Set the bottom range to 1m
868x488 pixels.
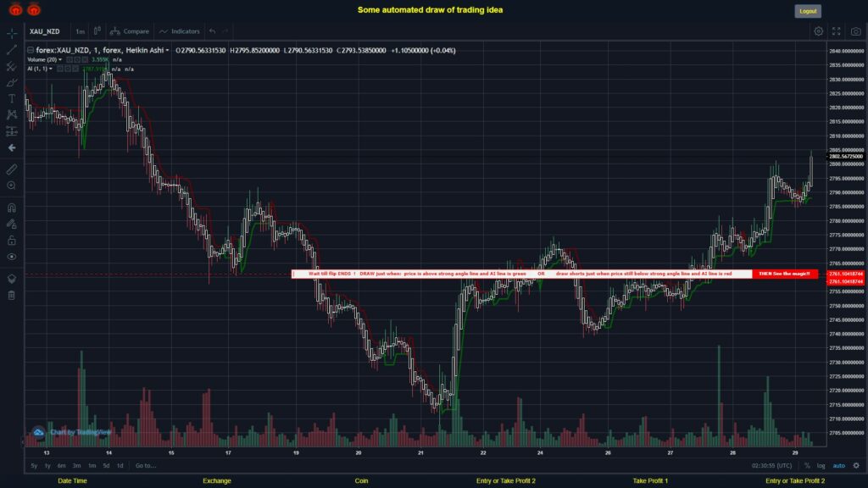pos(92,466)
